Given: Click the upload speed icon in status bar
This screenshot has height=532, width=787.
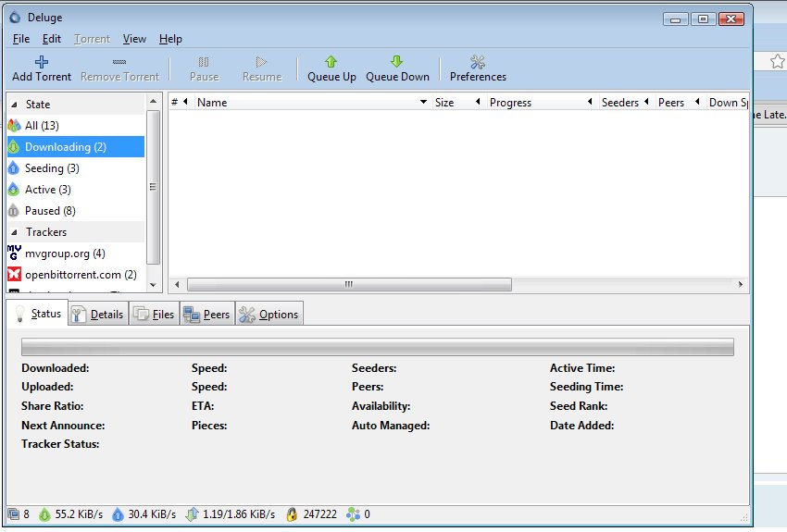Looking at the screenshot, I should coord(118,514).
